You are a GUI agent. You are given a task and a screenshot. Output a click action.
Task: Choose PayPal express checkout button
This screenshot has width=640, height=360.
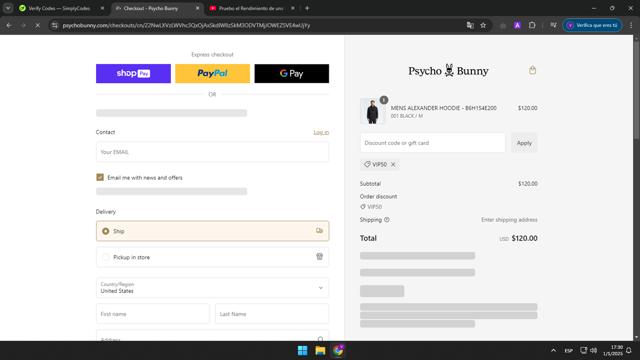pos(212,73)
